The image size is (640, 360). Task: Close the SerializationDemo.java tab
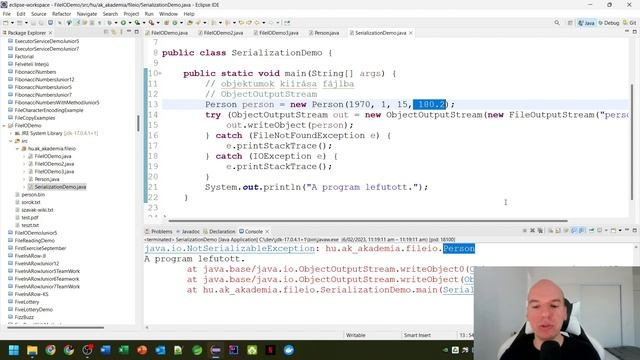coord(411,33)
